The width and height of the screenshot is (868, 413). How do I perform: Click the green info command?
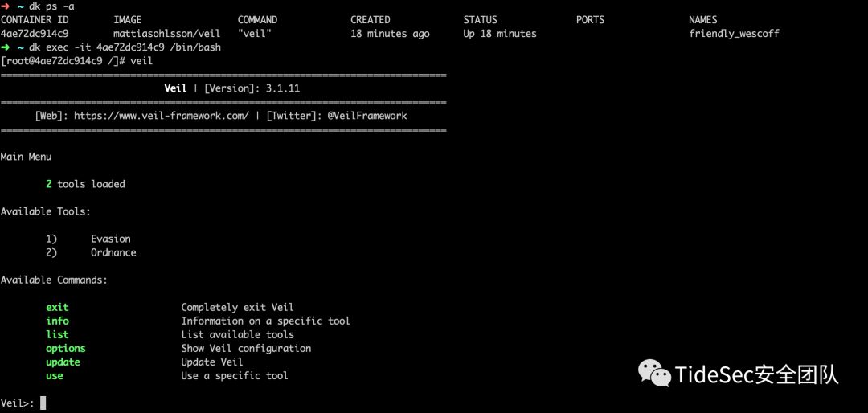coord(58,321)
